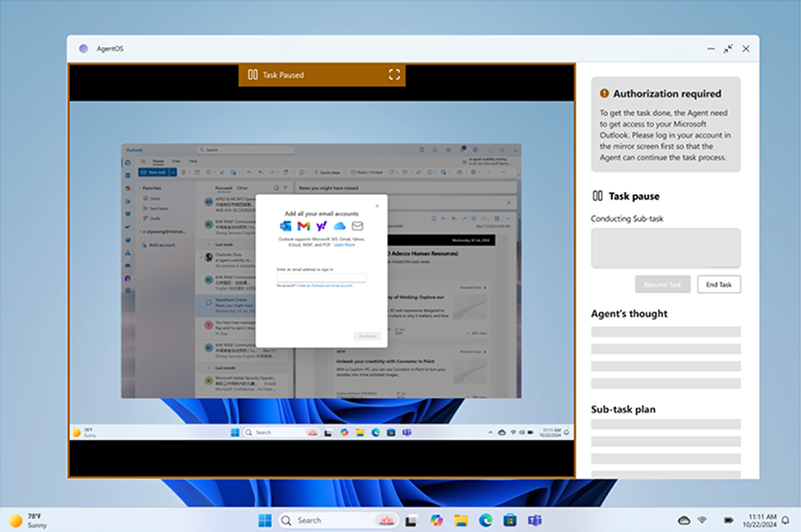Shrink the AgentOS window with arrows icon

pos(728,49)
